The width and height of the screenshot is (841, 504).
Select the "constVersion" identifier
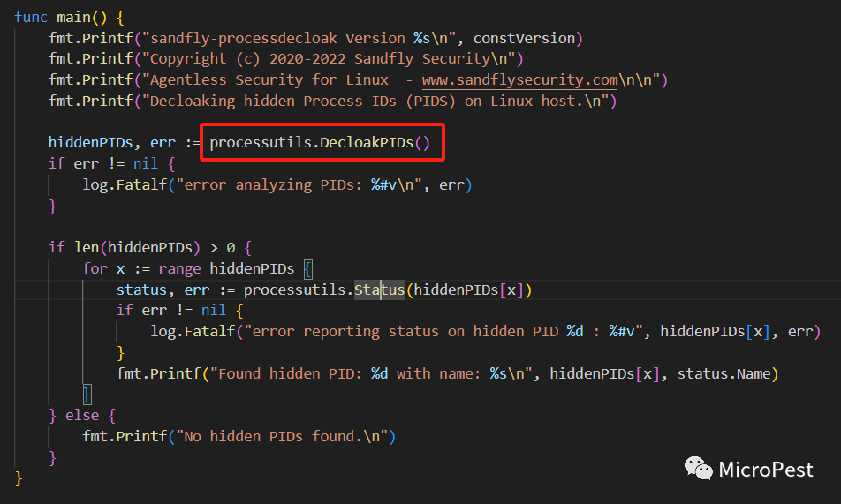pos(524,38)
